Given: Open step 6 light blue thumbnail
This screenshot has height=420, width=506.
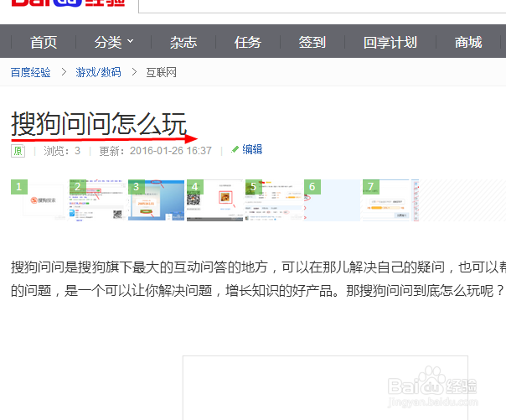Looking at the screenshot, I should [x=332, y=200].
